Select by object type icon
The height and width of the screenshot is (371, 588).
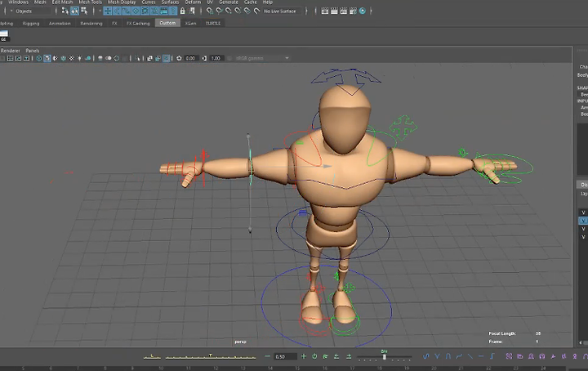pyautogui.click(x=74, y=11)
